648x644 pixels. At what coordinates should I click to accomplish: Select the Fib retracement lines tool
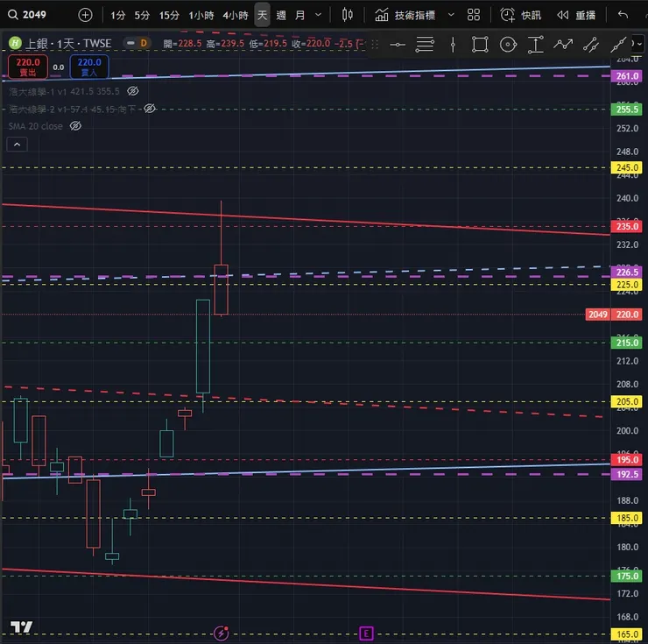(425, 45)
